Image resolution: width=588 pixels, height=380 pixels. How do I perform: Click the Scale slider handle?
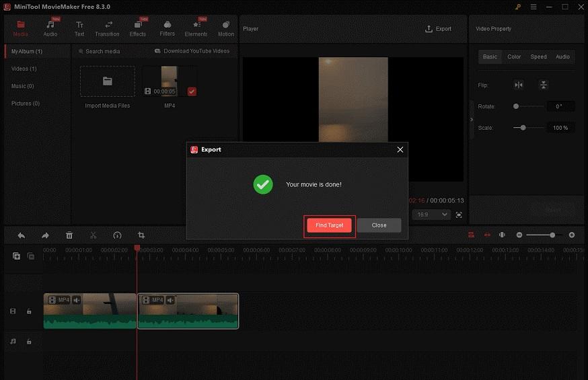click(x=523, y=128)
